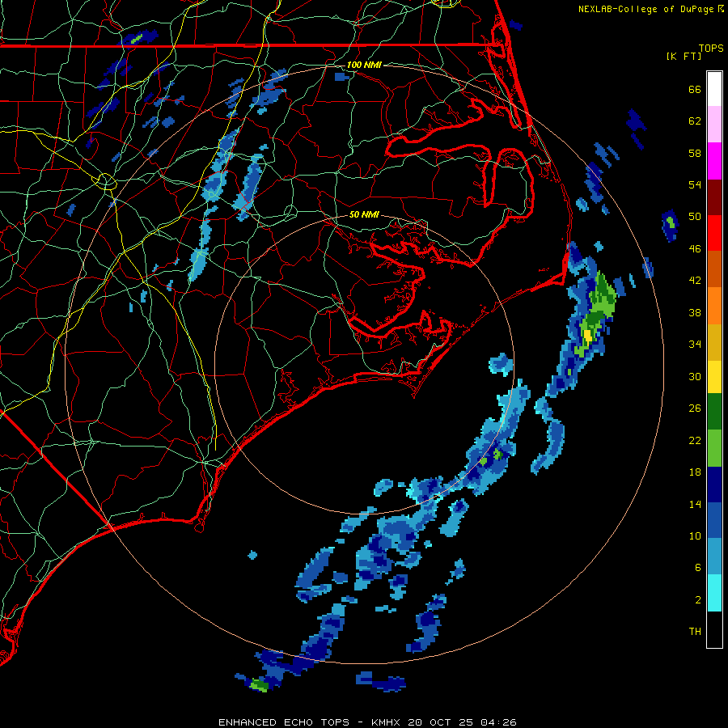Select the light blue 14 kft legend swatch
Image resolution: width=728 pixels, height=728 pixels.
pyautogui.click(x=714, y=557)
